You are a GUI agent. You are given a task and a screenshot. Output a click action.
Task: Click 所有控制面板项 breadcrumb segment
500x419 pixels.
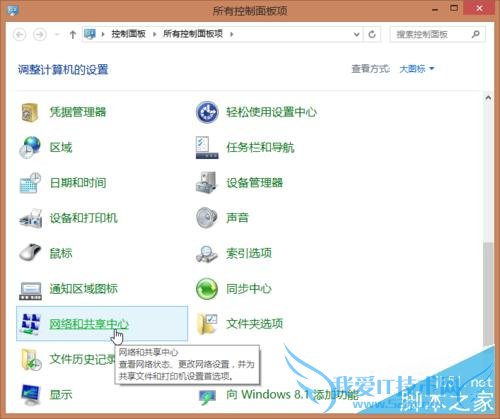click(x=193, y=34)
